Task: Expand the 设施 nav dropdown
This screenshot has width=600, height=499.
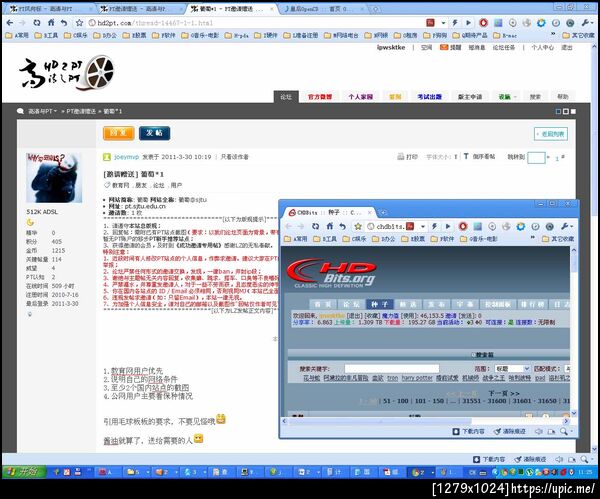Action: (507, 97)
